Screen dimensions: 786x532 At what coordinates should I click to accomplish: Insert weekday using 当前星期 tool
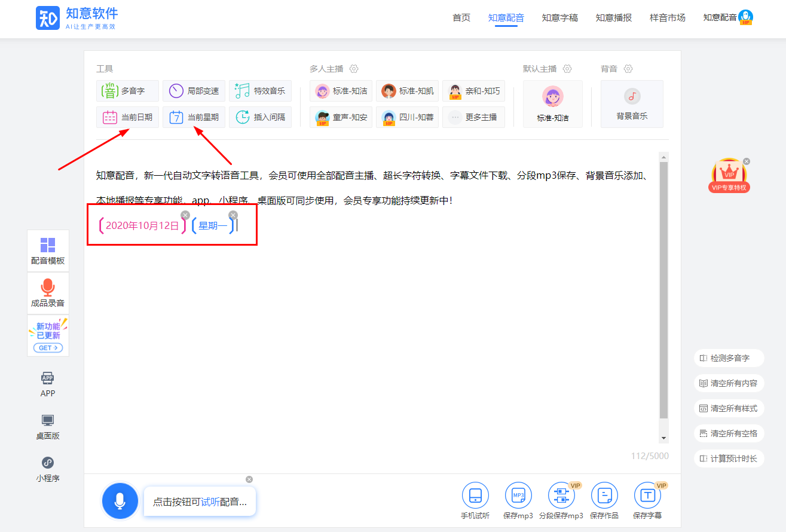click(x=194, y=117)
